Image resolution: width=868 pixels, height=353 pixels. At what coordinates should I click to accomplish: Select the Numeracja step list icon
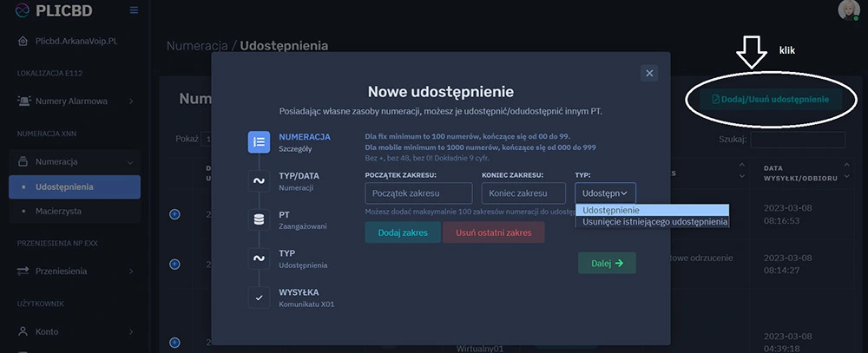click(259, 142)
